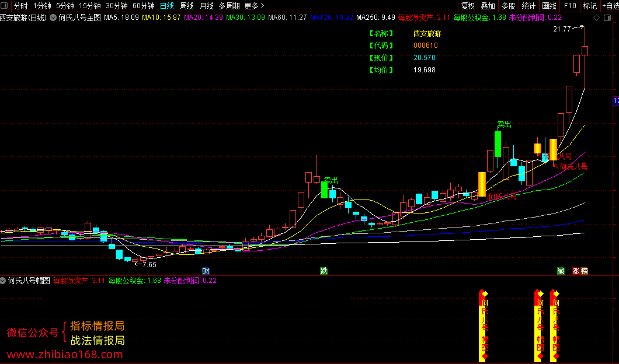Click the window split icon at top-right
Screen dimensions: 619x364
click(607, 17)
